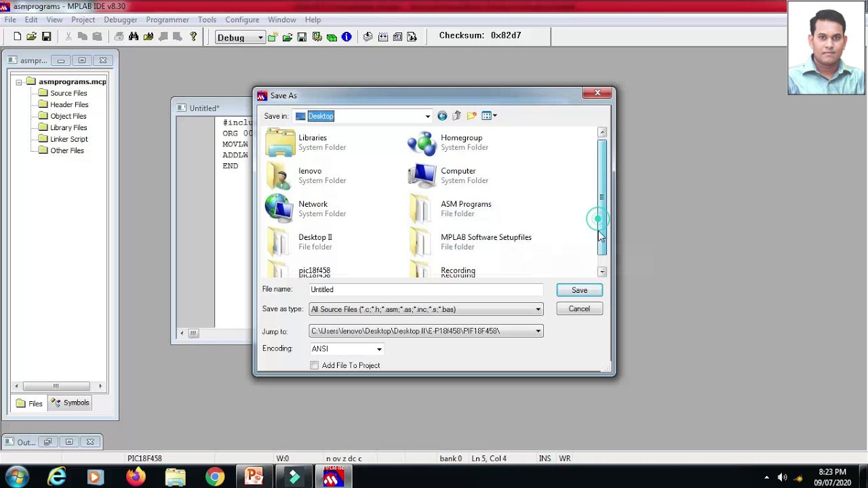The width and height of the screenshot is (868, 488).
Task: Click the green chip Package icon
Action: point(332,37)
